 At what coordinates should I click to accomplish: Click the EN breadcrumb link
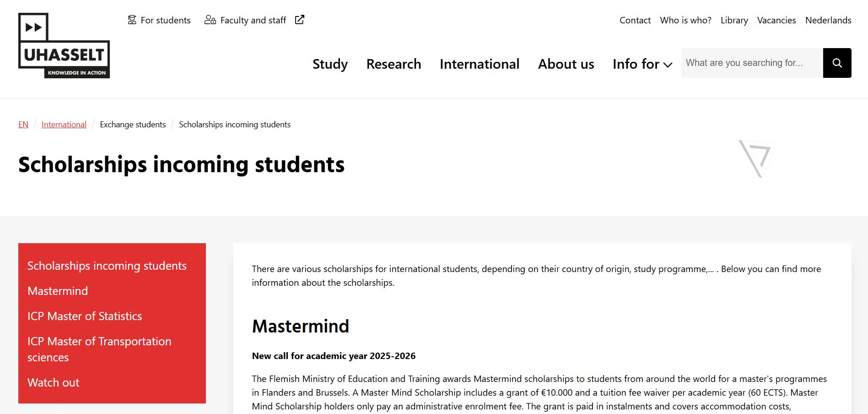[x=23, y=125]
